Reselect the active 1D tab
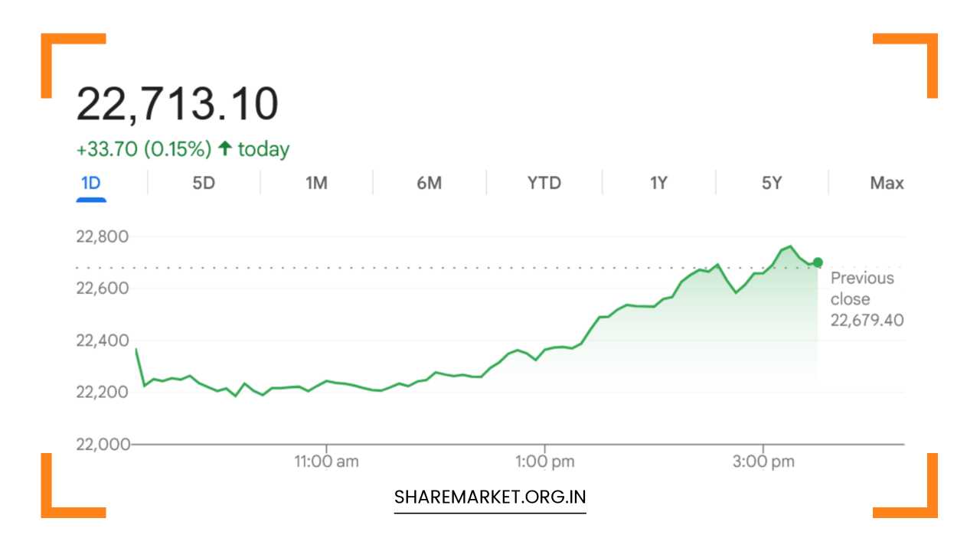 point(92,183)
